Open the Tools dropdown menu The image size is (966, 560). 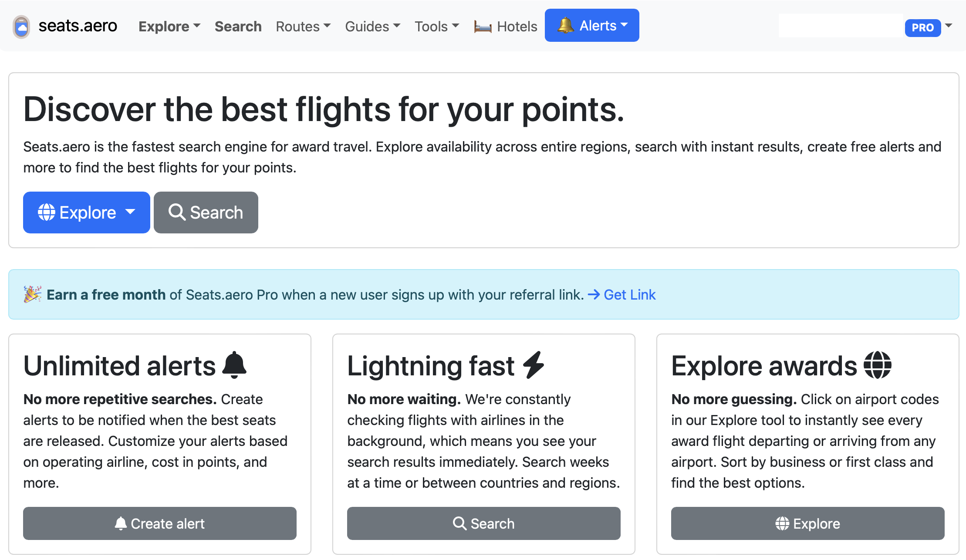437,27
